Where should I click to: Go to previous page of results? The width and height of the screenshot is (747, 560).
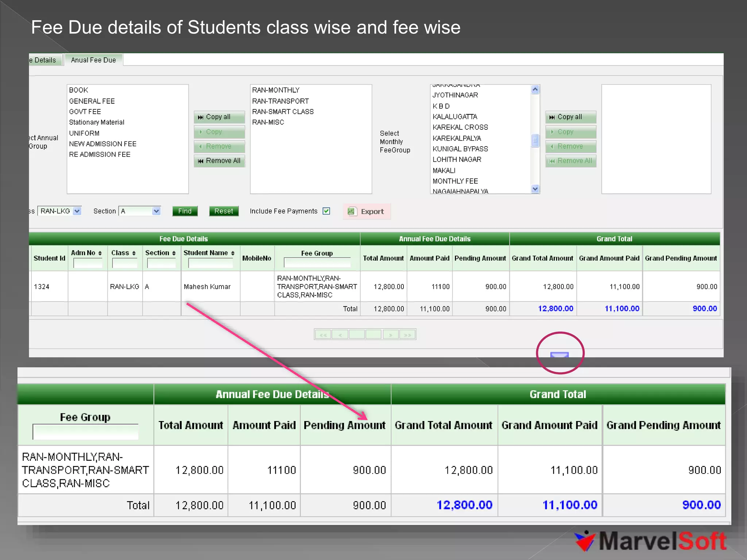(340, 335)
